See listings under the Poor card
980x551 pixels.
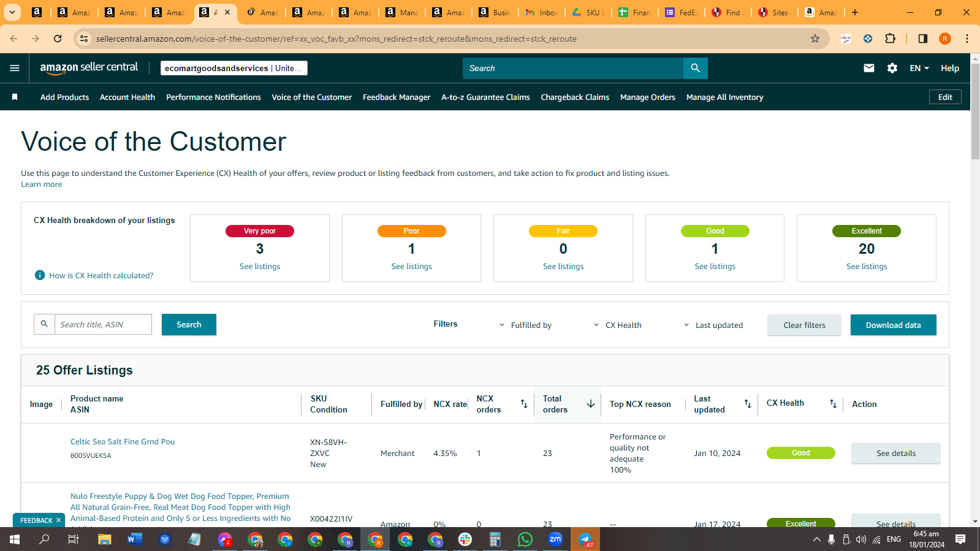click(411, 266)
